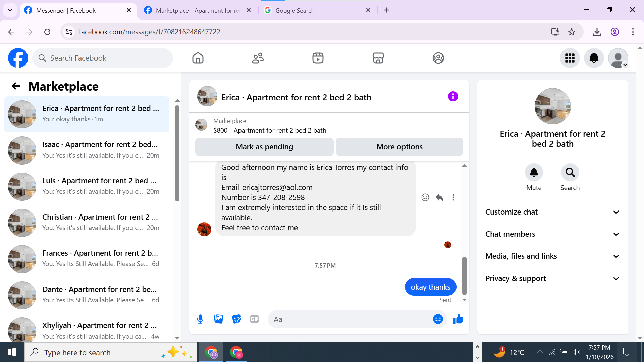The height and width of the screenshot is (362, 644).
Task: Click the chat messages scrollbar thumb
Action: pos(464,275)
